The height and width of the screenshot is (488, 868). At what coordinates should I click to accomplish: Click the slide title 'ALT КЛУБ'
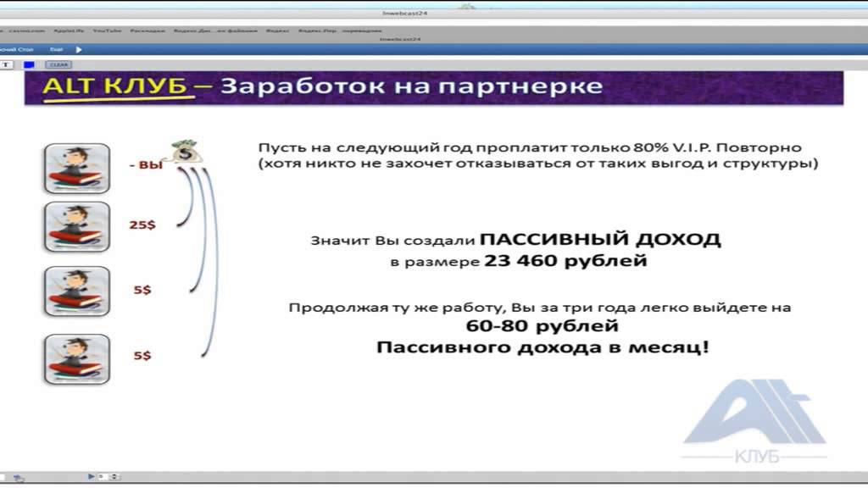[114, 86]
